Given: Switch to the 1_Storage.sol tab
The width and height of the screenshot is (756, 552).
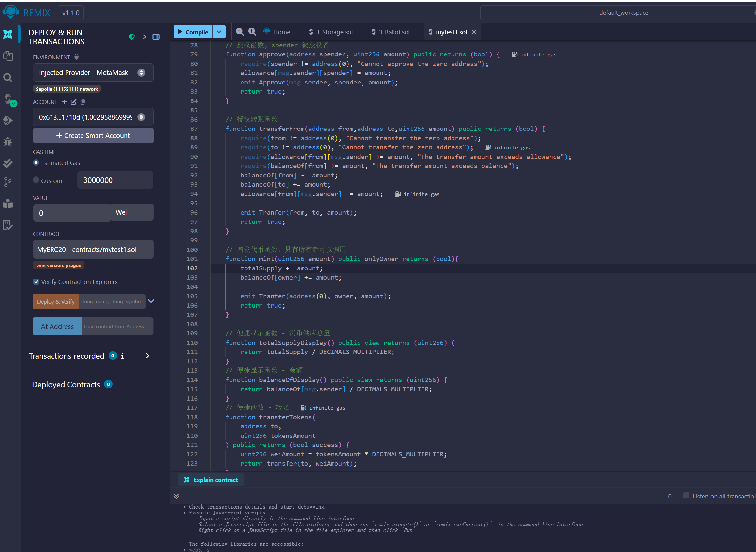Looking at the screenshot, I should tap(331, 32).
